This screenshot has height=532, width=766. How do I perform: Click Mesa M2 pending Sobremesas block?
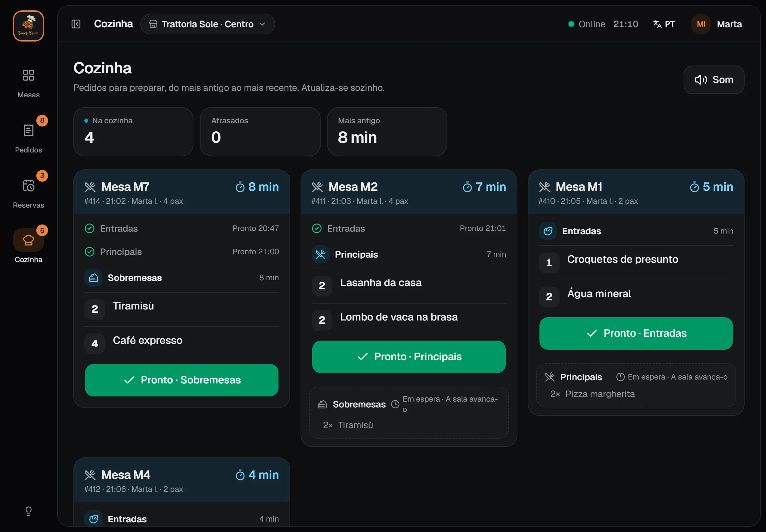[x=409, y=413]
